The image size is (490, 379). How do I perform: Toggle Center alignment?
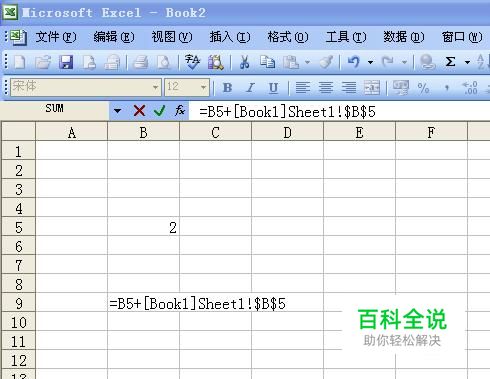pos(326,88)
